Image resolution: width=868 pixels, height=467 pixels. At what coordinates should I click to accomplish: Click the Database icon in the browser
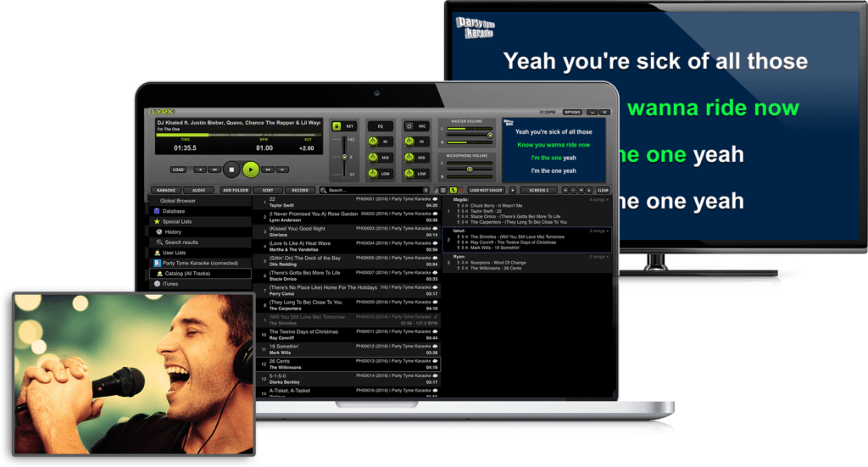[157, 211]
